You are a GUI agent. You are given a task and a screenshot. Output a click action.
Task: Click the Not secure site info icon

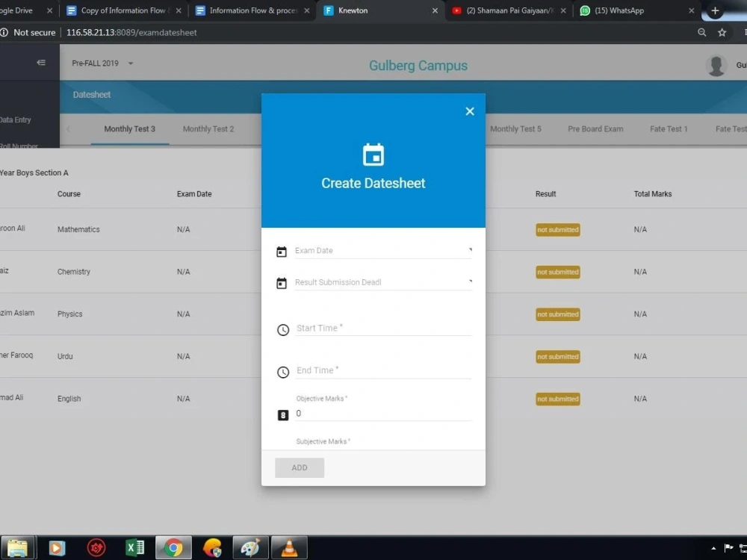point(4,32)
